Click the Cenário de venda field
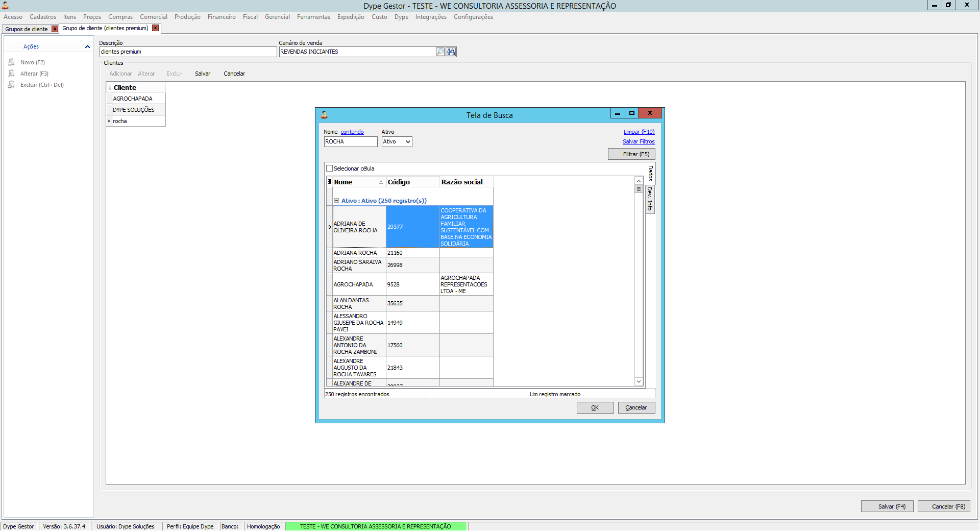Image resolution: width=980 pixels, height=531 pixels. (357, 52)
